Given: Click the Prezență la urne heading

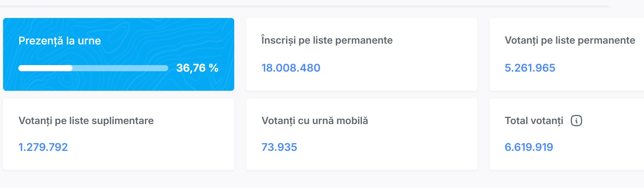Looking at the screenshot, I should (59, 41).
